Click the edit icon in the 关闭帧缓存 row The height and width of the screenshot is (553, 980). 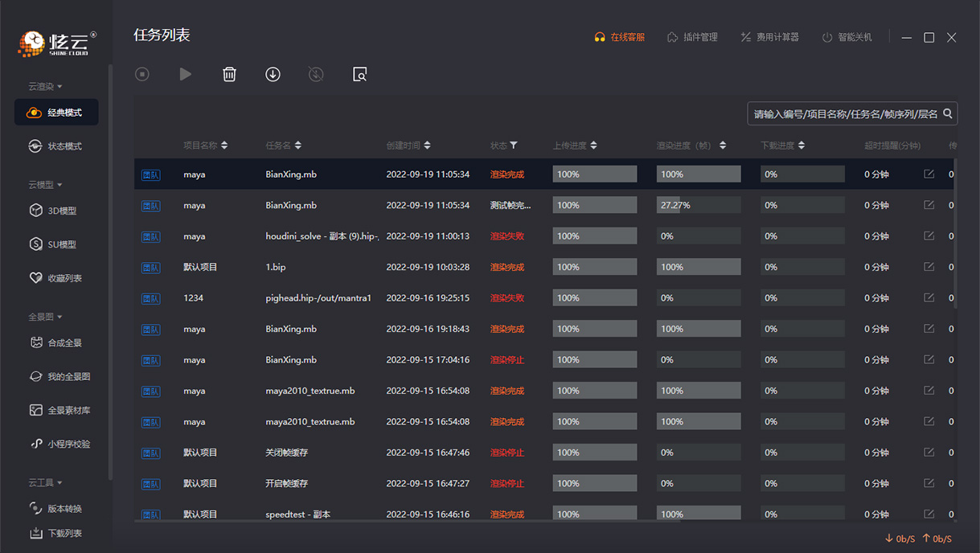coord(929,453)
